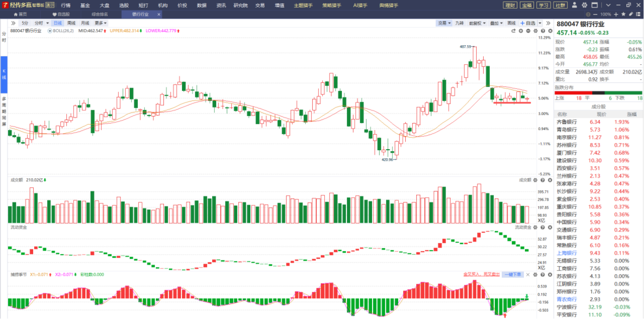The height and width of the screenshot is (319, 644).
Task: Click the 一键下单 button
Action: [512, 275]
